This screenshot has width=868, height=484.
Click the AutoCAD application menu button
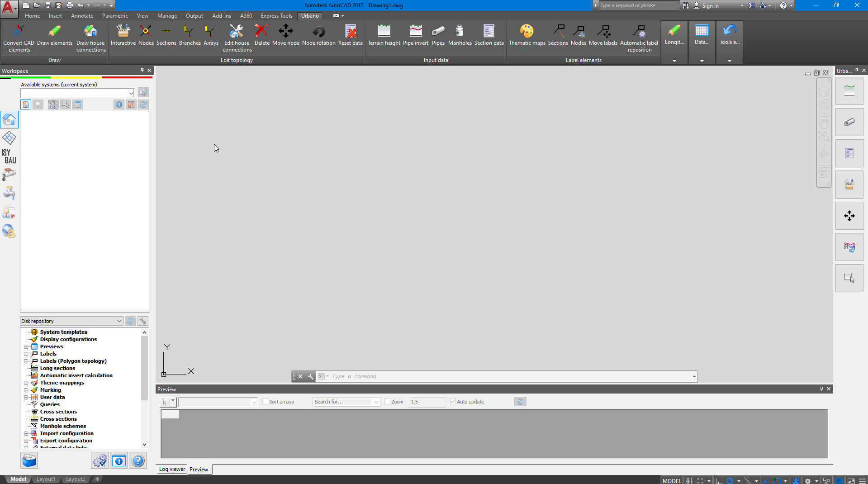(x=9, y=9)
